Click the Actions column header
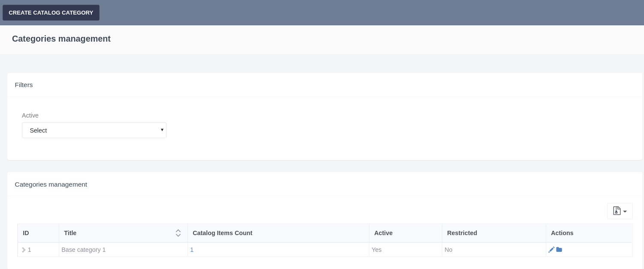Viewport: 644px width, 269px height. tap(562, 233)
